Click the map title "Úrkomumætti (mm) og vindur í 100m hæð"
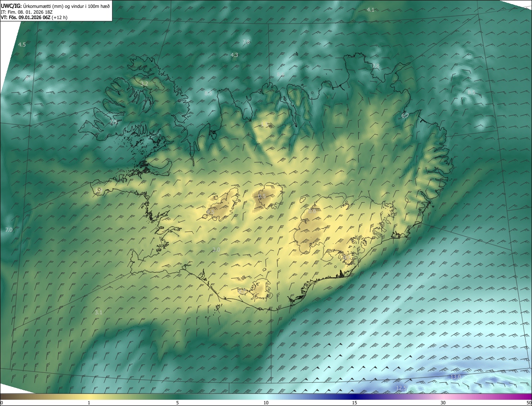 [x=66, y=5]
